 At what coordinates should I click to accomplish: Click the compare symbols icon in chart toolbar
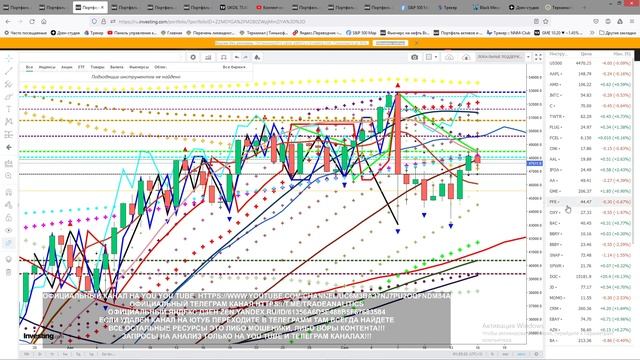click(x=223, y=58)
